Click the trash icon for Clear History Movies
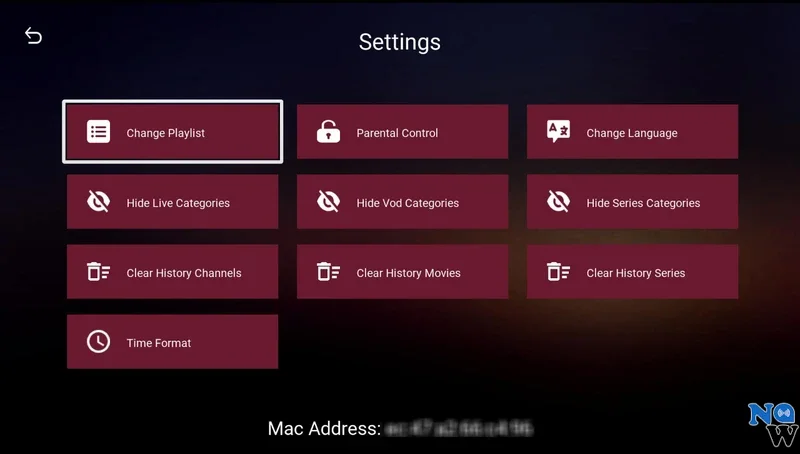The width and height of the screenshot is (800, 454). 328,272
